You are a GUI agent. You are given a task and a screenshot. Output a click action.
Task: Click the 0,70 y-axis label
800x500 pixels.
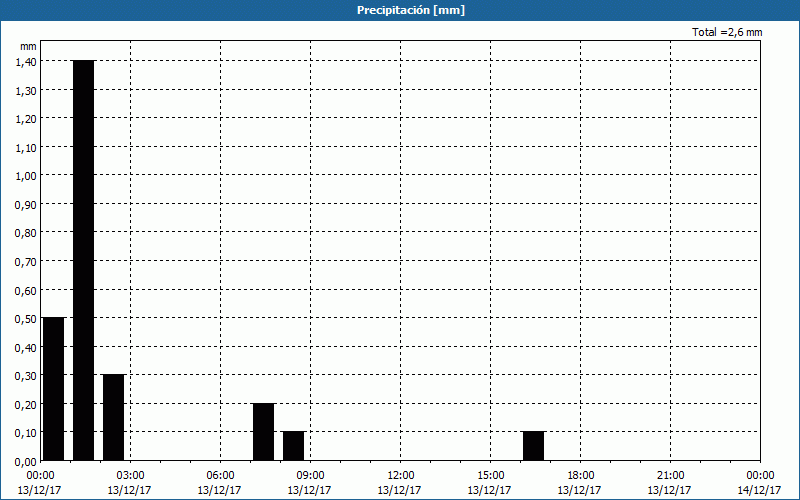point(27,262)
